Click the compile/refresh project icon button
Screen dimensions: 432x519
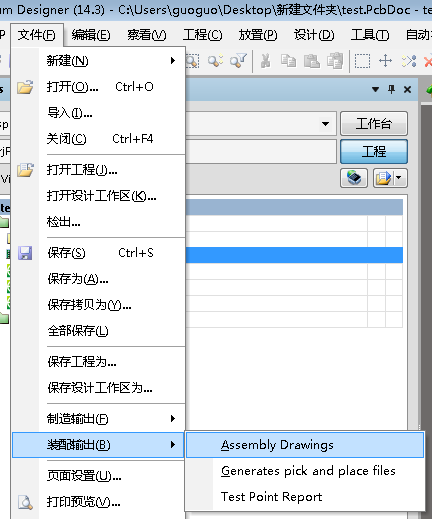354,178
